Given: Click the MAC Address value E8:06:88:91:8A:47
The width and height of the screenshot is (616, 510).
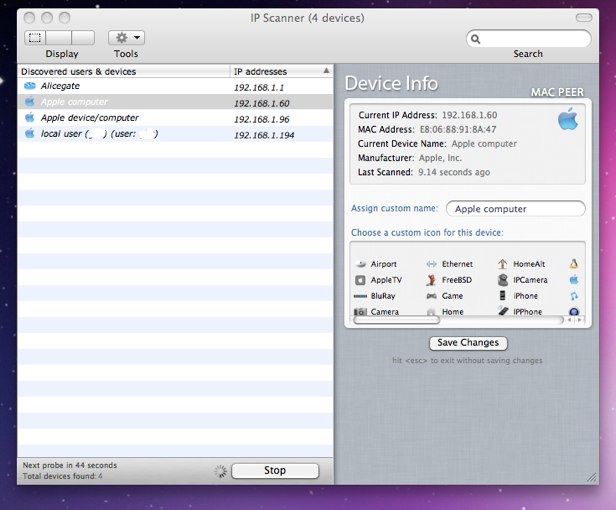Looking at the screenshot, I should tap(458, 130).
